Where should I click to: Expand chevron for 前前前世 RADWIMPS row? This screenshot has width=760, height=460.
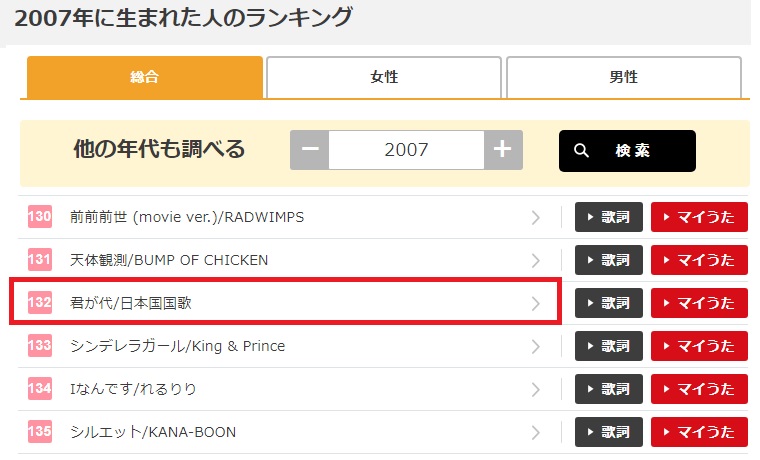[x=536, y=217]
